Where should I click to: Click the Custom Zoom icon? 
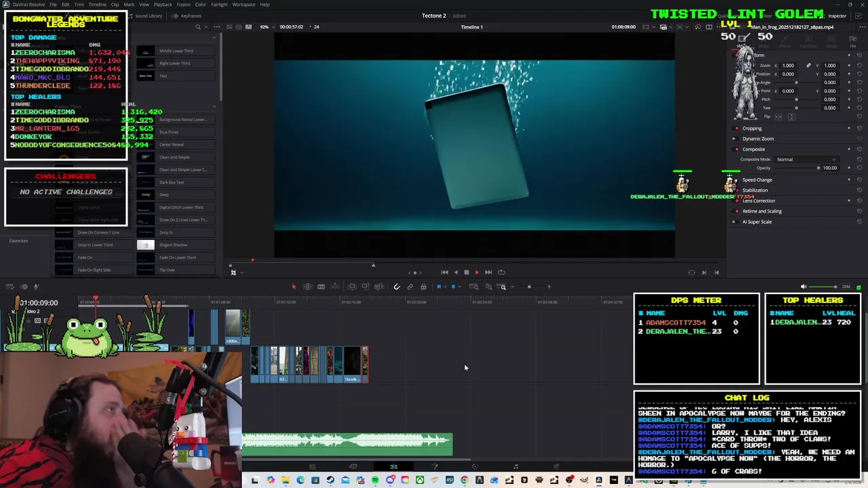point(502,287)
